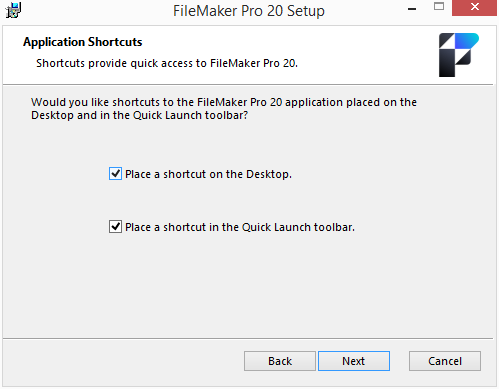Close the setup window with red X
499x389 pixels.
(x=474, y=8)
